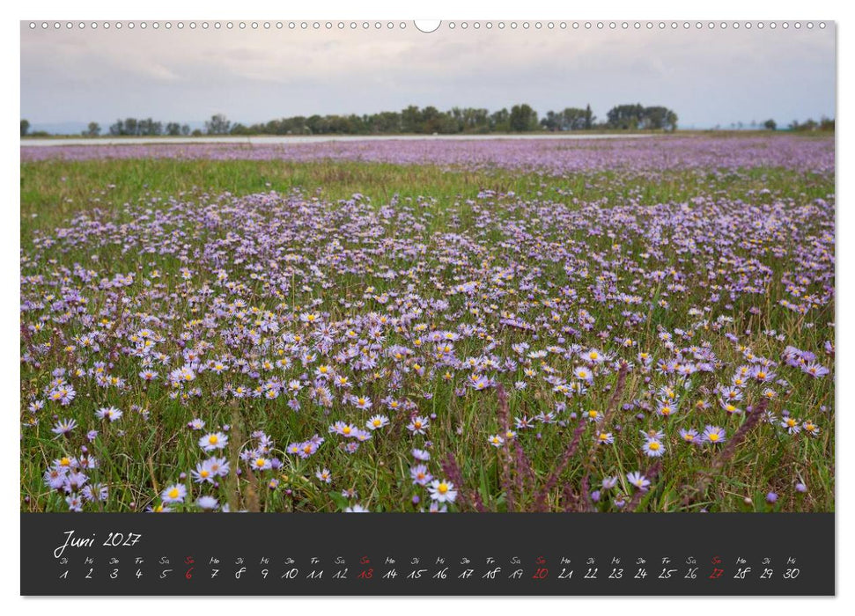
Task: Click date 24 in the date row
Action: pyautogui.click(x=641, y=574)
